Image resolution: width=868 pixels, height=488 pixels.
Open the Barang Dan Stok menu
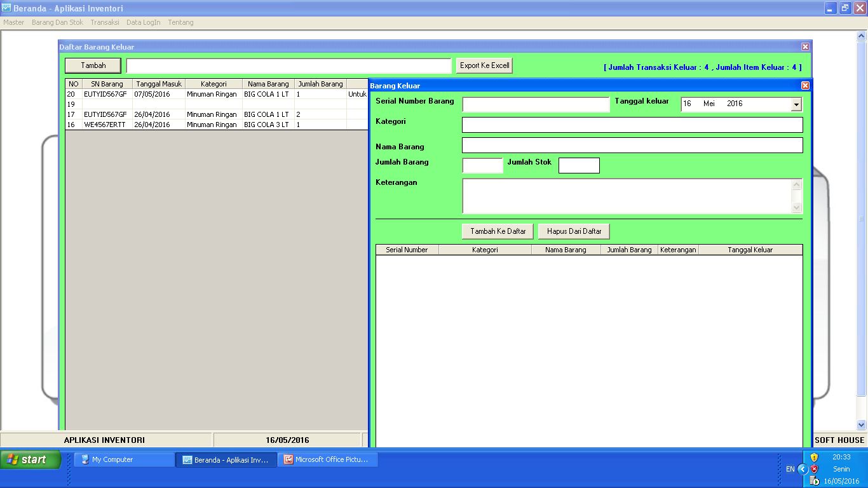(x=57, y=22)
